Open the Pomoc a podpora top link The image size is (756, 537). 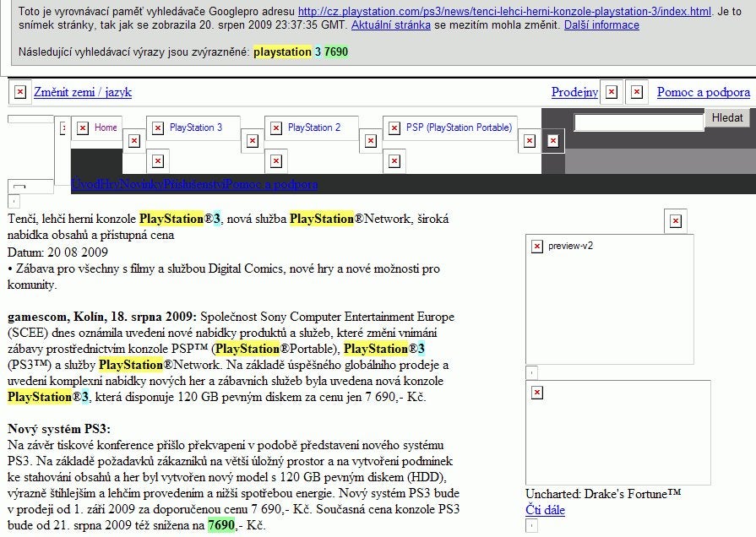tap(704, 91)
